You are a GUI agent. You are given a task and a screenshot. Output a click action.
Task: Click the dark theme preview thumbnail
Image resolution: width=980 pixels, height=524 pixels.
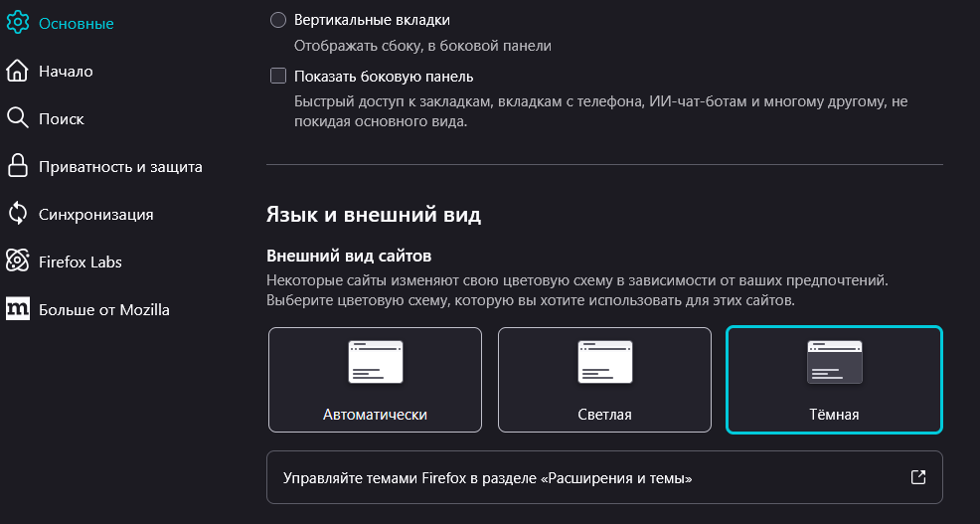[834, 362]
